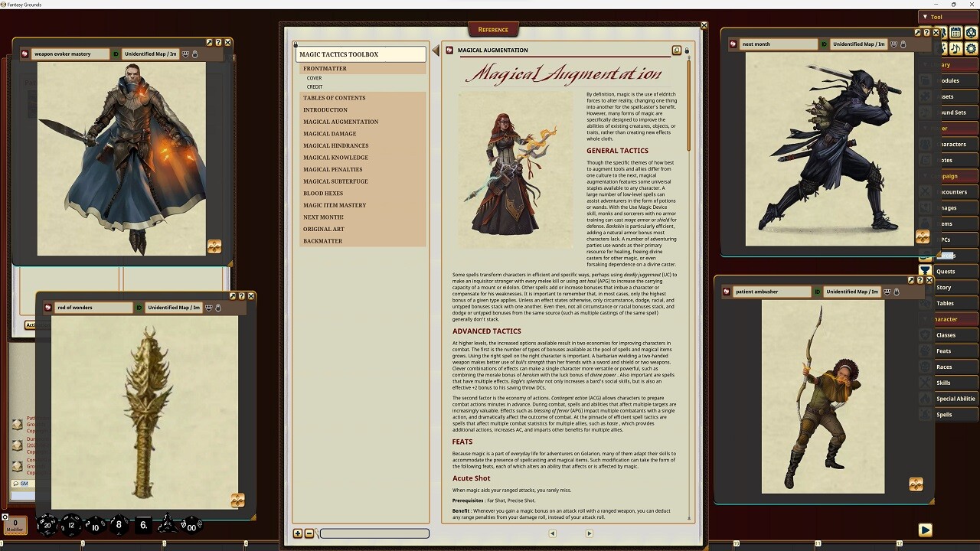980x551 pixels.
Task: Collapse the toolbox index with the minus button
Action: [309, 533]
